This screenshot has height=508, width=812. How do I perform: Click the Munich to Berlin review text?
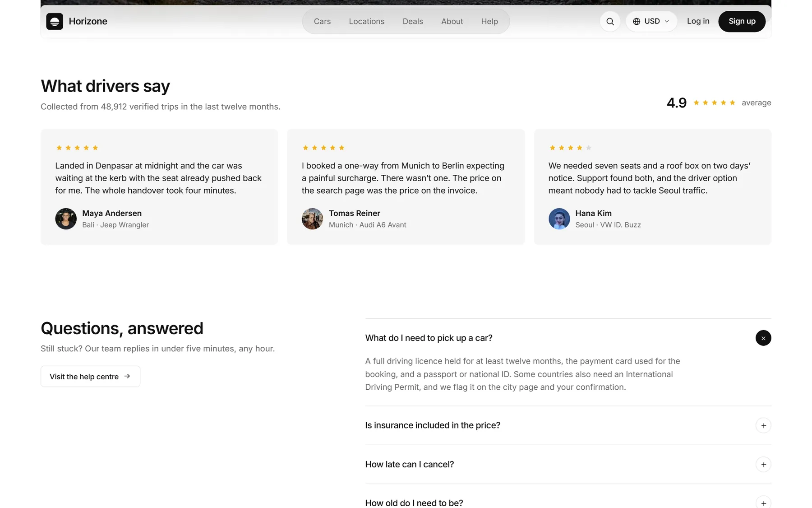click(403, 178)
